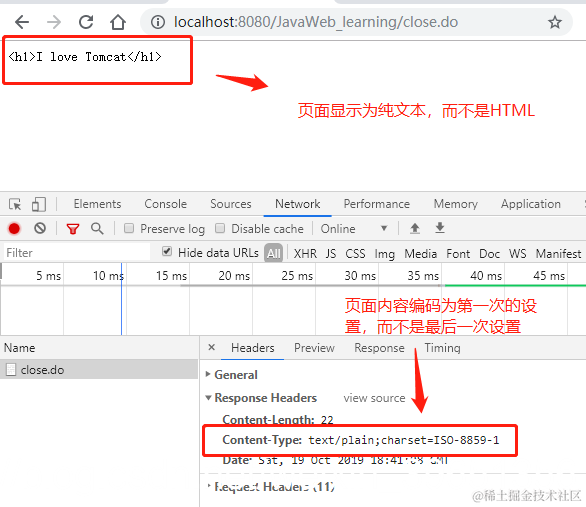Screen dimensions: 586x507
Task: Select the Content-Type header value
Action: 404,440
